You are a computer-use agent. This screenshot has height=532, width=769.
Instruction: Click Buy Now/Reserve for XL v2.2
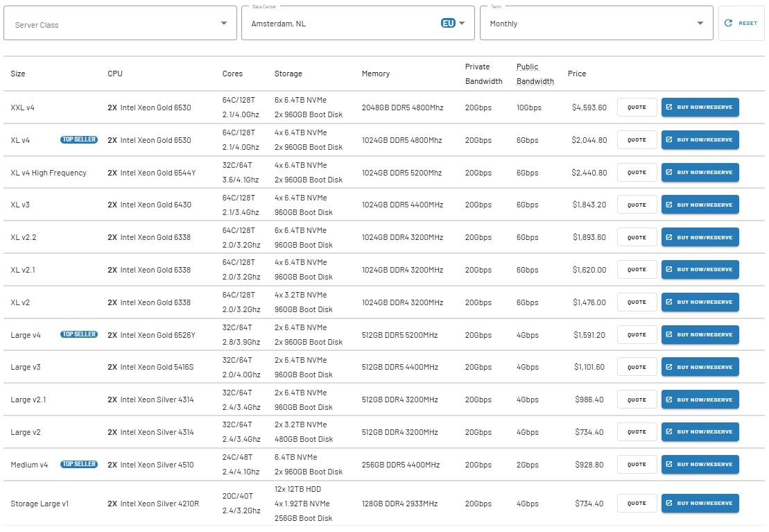pos(700,237)
